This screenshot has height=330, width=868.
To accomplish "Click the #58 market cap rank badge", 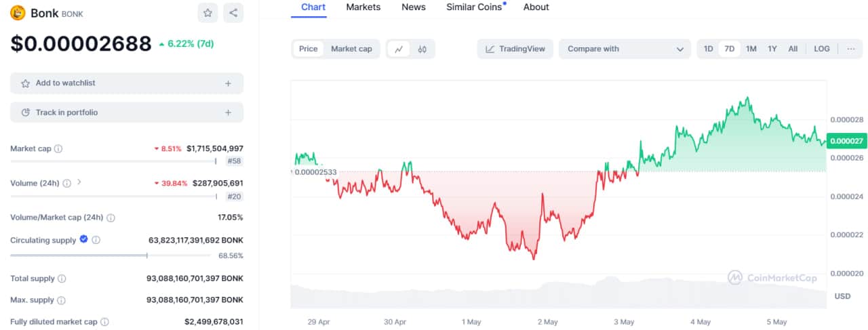I will pos(234,161).
